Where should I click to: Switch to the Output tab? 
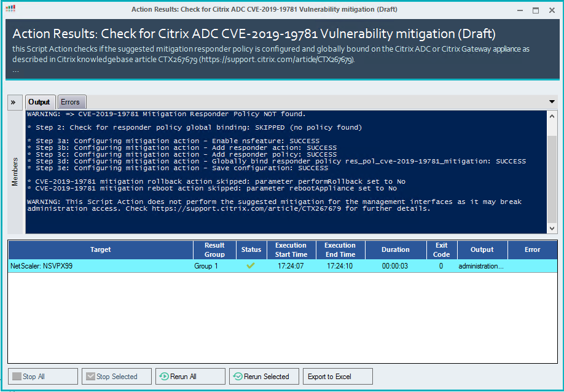pos(39,102)
